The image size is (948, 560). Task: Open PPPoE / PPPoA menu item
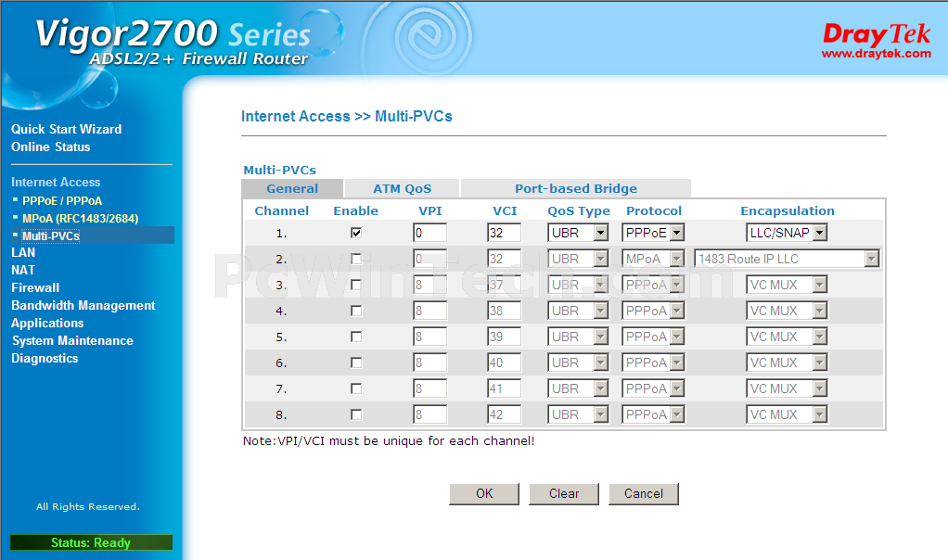click(62, 200)
